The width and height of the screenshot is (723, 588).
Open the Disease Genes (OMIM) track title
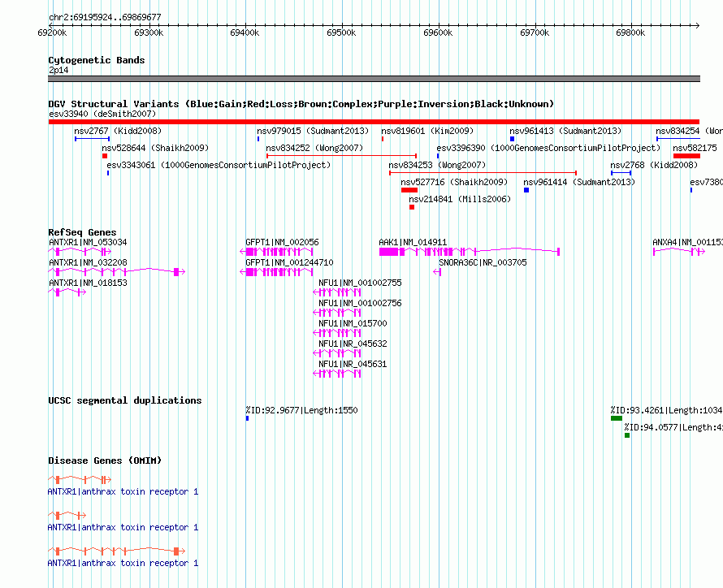click(x=105, y=460)
